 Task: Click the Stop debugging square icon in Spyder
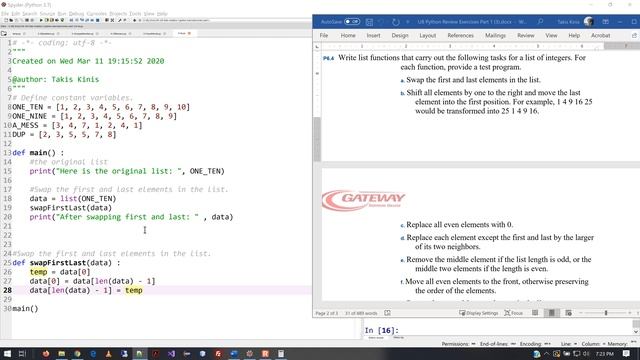pyautogui.click(x=97, y=20)
